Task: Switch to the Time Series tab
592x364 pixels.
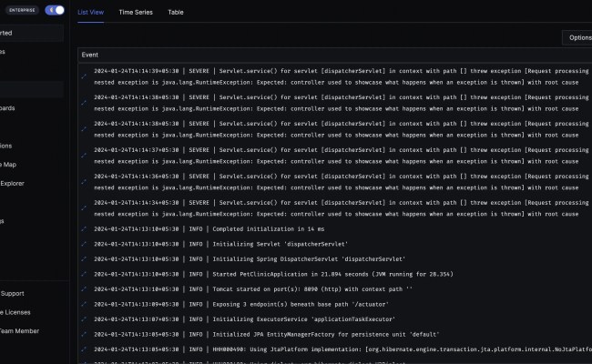Action: pyautogui.click(x=136, y=12)
